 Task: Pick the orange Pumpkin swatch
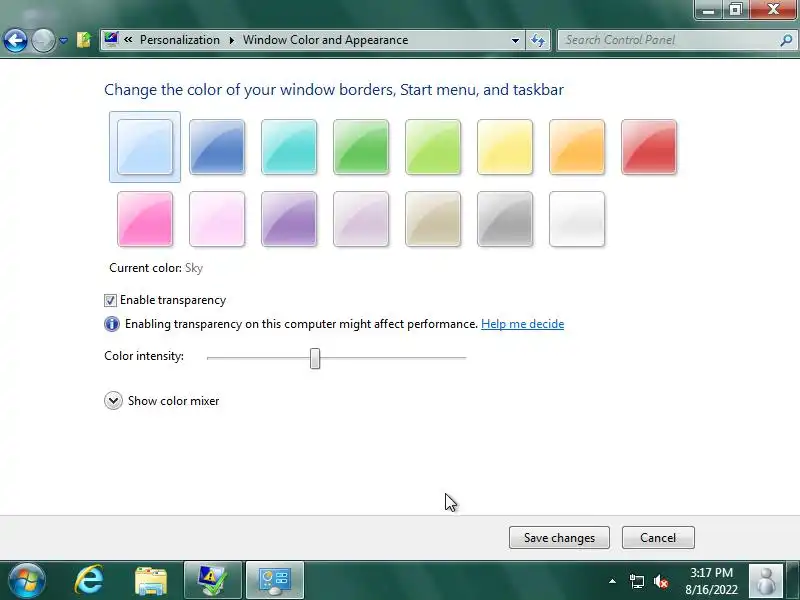(x=577, y=147)
